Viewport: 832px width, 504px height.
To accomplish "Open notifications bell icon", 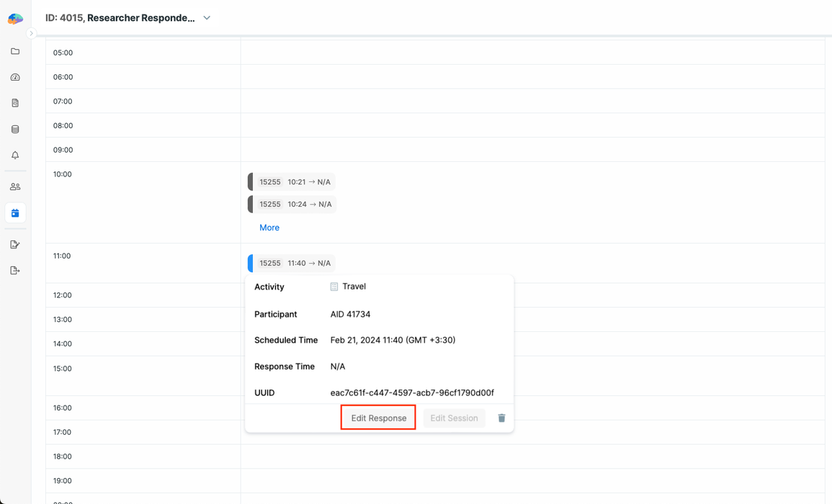I will pos(15,156).
